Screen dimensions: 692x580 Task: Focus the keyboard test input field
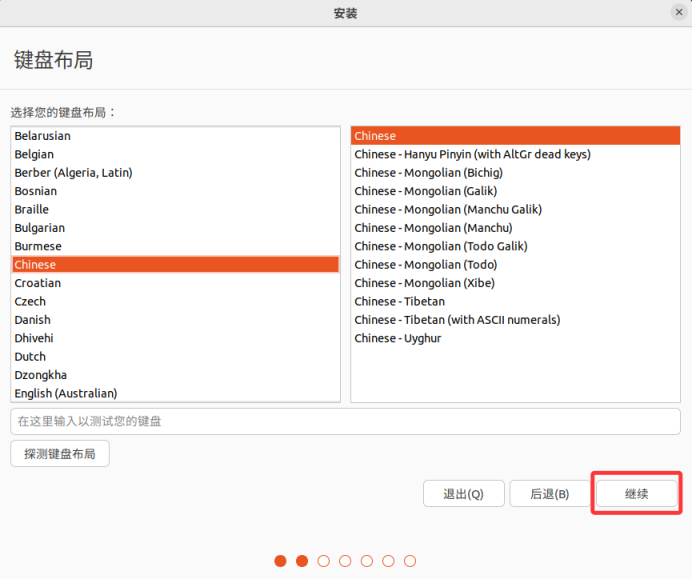(345, 422)
